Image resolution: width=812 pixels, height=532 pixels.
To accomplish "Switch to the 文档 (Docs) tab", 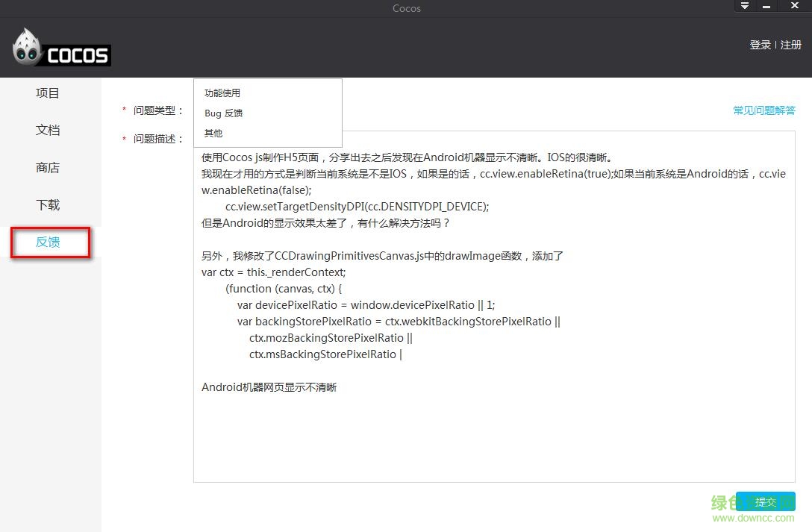I will (x=48, y=131).
